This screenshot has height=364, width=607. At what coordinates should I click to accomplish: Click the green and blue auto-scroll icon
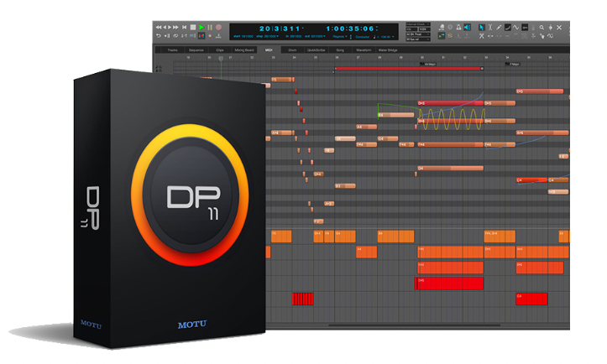(x=442, y=36)
